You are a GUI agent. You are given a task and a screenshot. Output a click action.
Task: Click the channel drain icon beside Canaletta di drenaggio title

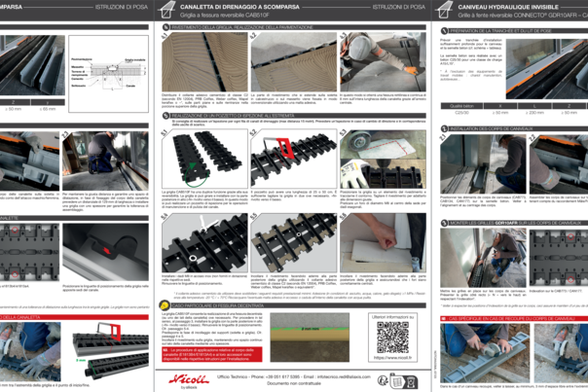click(167, 10)
